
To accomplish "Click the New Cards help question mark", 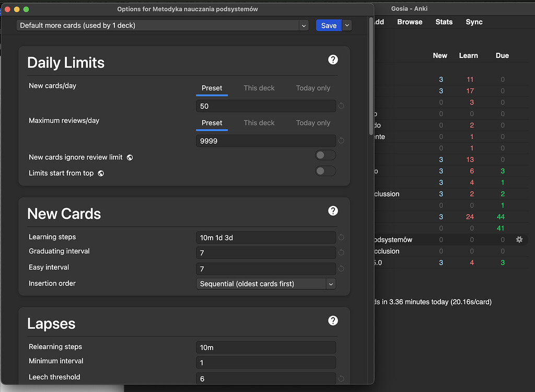I will coord(333,211).
